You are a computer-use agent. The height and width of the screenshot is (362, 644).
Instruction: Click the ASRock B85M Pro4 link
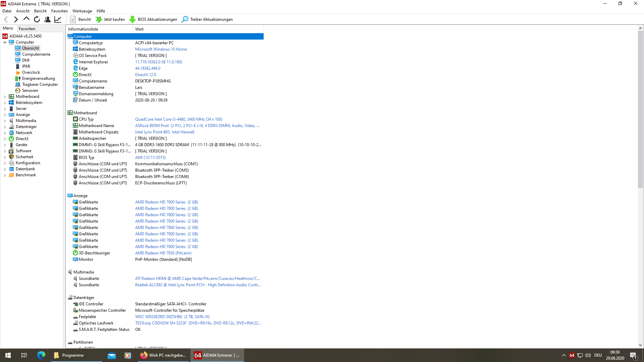[x=152, y=126]
